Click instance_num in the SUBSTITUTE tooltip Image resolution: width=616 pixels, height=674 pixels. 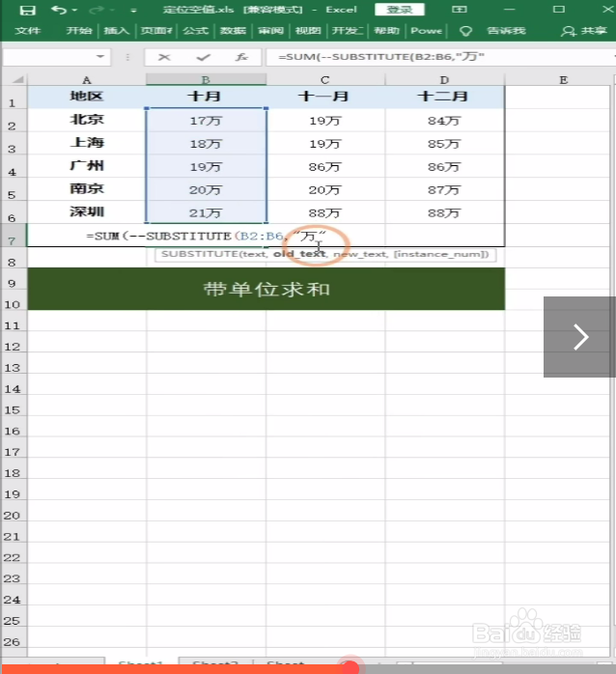tap(441, 254)
